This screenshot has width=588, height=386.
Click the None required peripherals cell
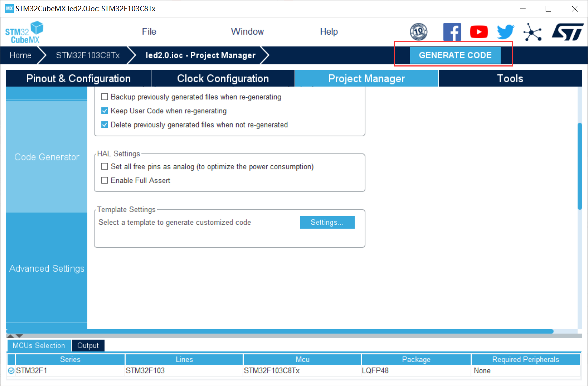(x=526, y=370)
